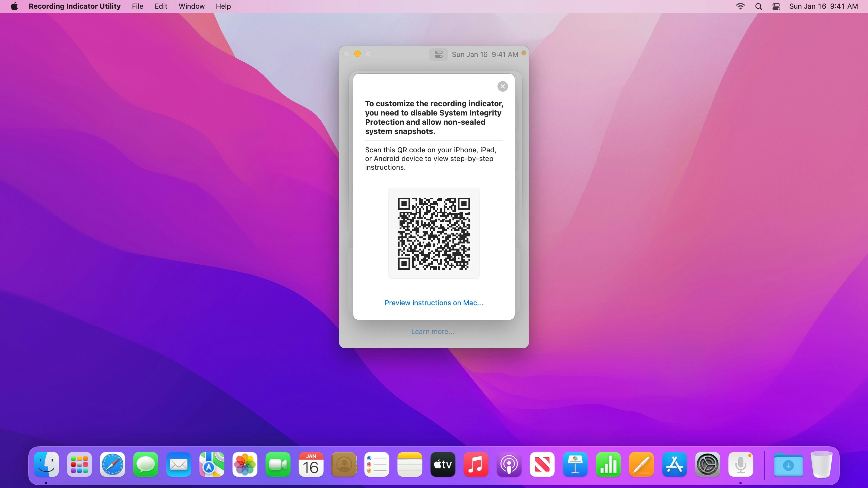This screenshot has height=488, width=868.
Task: Click the Wi-Fi status icon
Action: (740, 7)
